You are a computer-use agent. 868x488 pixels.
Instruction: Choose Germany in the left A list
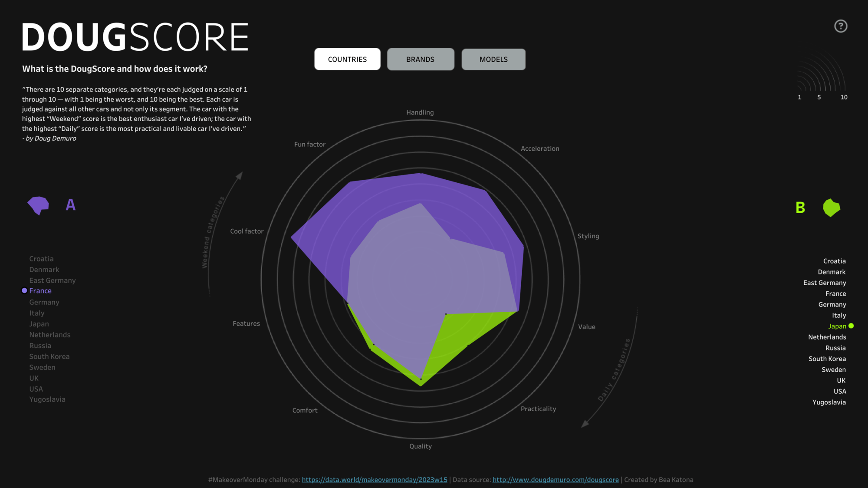coord(44,302)
